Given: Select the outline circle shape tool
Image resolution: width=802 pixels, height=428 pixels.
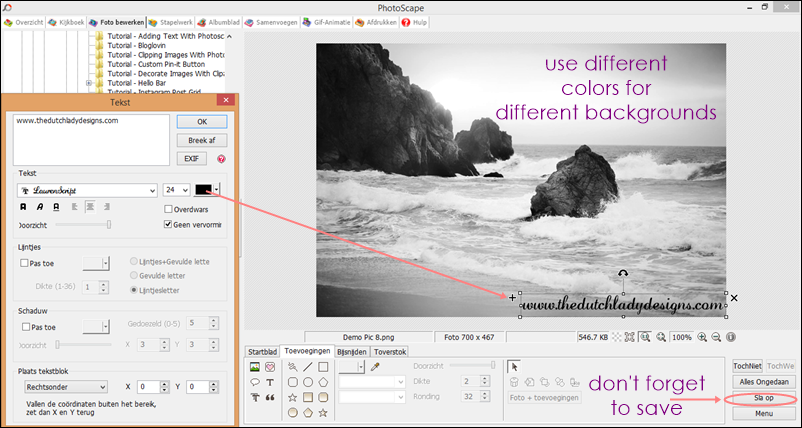Looking at the screenshot, I should pyautogui.click(x=308, y=382).
